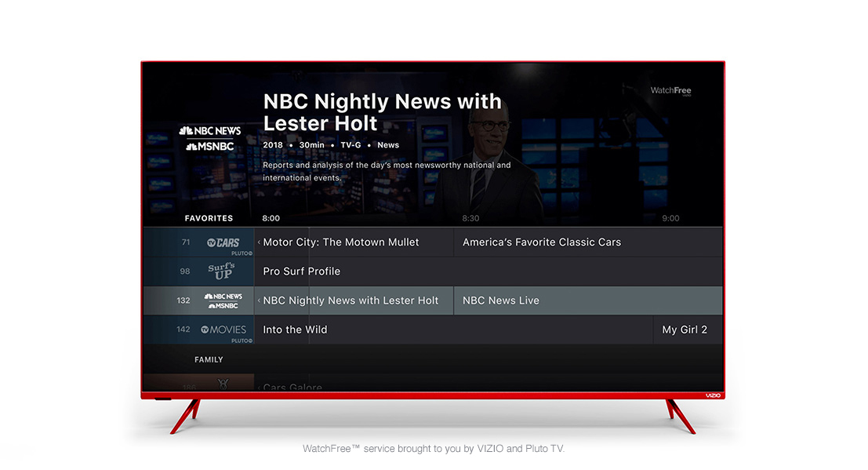The height and width of the screenshot is (470, 868).
Task: Jump to the FAVORITES category
Action: (x=209, y=218)
